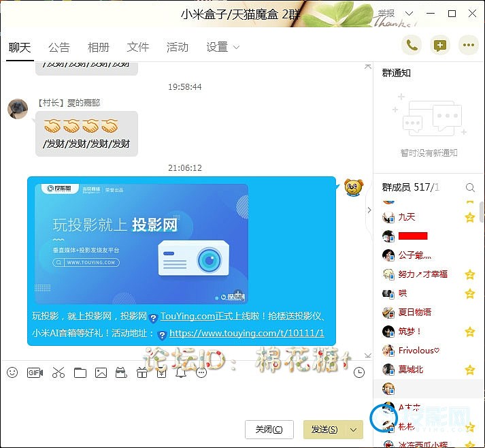Click sender name 【村长】爱的嘉懿

(69, 103)
